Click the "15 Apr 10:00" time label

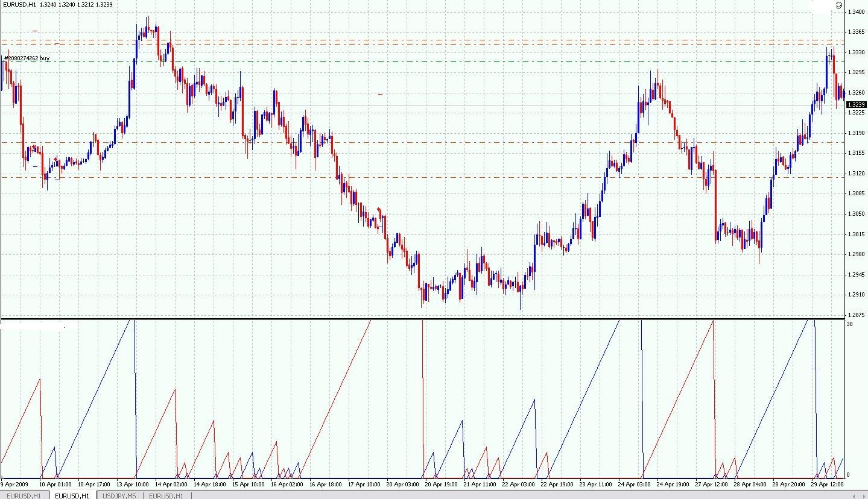coord(249,484)
